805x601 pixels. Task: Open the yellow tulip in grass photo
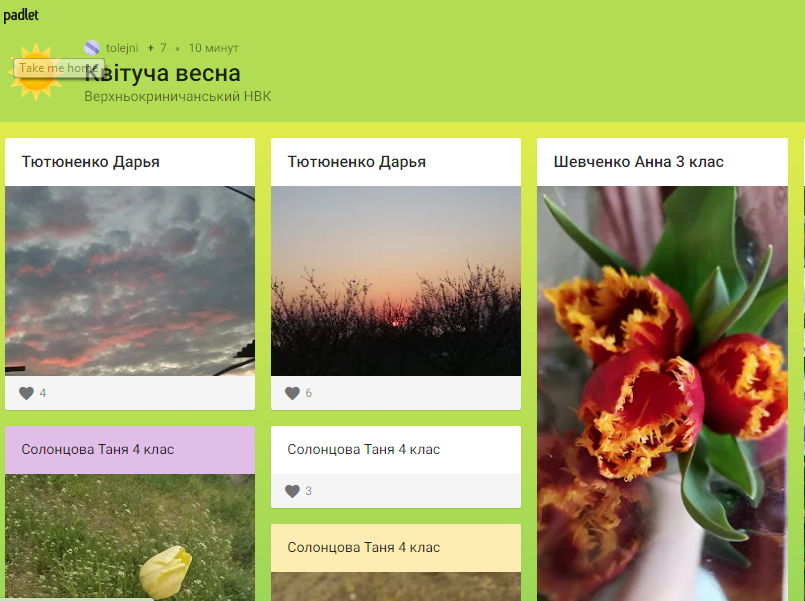[x=130, y=537]
